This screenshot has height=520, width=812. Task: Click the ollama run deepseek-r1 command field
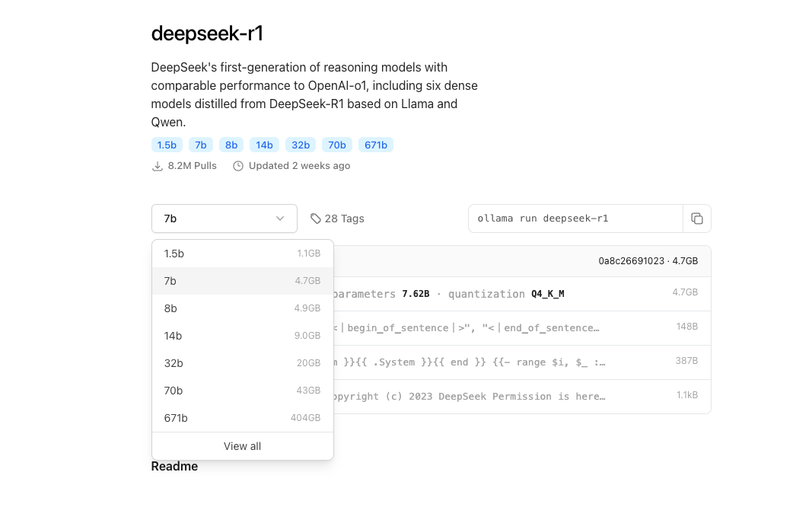pyautogui.click(x=575, y=219)
